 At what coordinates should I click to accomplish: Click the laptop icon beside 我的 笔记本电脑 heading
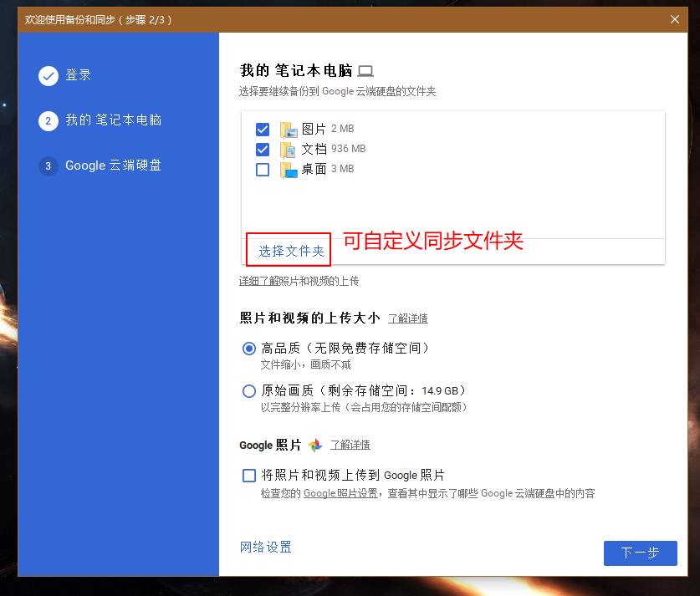point(365,71)
